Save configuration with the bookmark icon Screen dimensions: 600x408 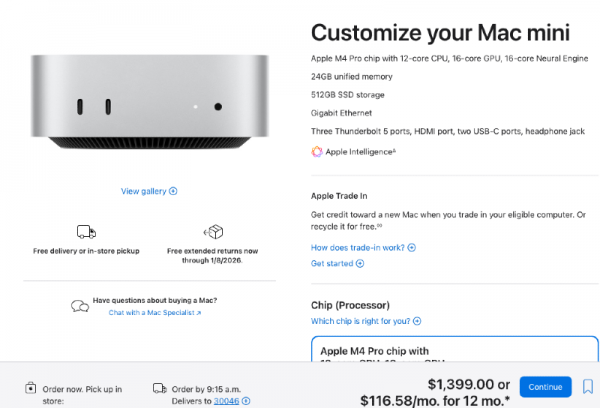[x=587, y=386]
